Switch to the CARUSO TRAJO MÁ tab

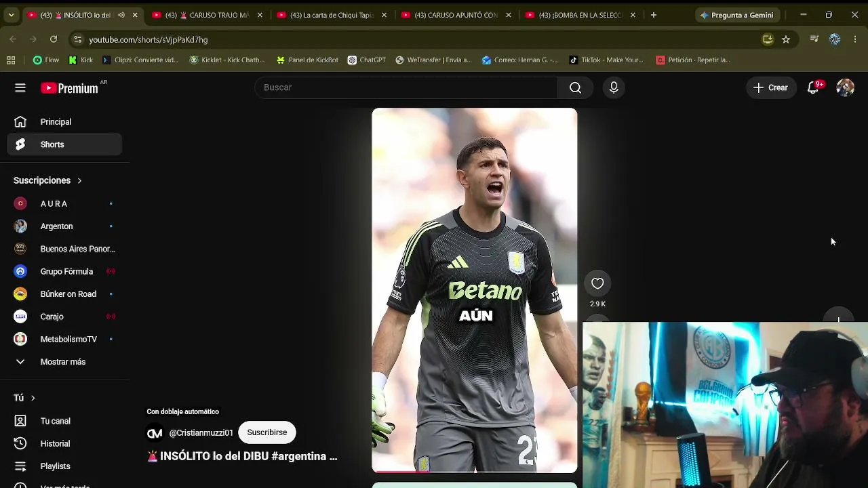pos(207,15)
